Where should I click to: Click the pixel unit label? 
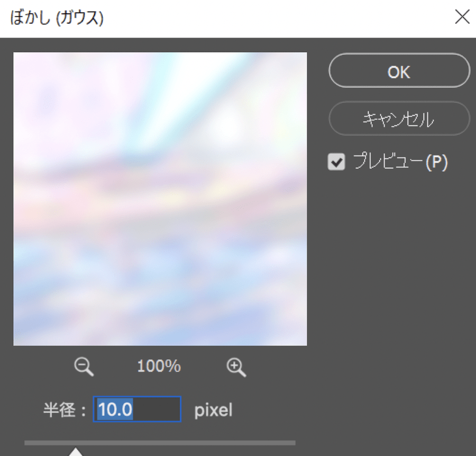tap(213, 411)
